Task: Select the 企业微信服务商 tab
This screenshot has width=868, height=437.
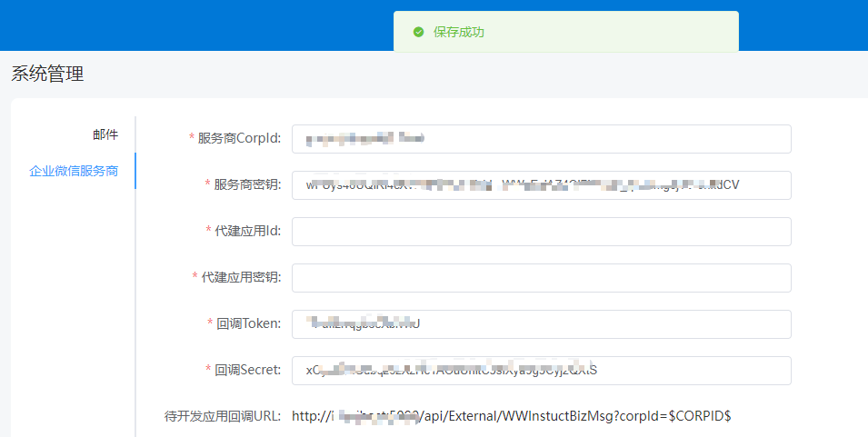Action: (x=74, y=171)
